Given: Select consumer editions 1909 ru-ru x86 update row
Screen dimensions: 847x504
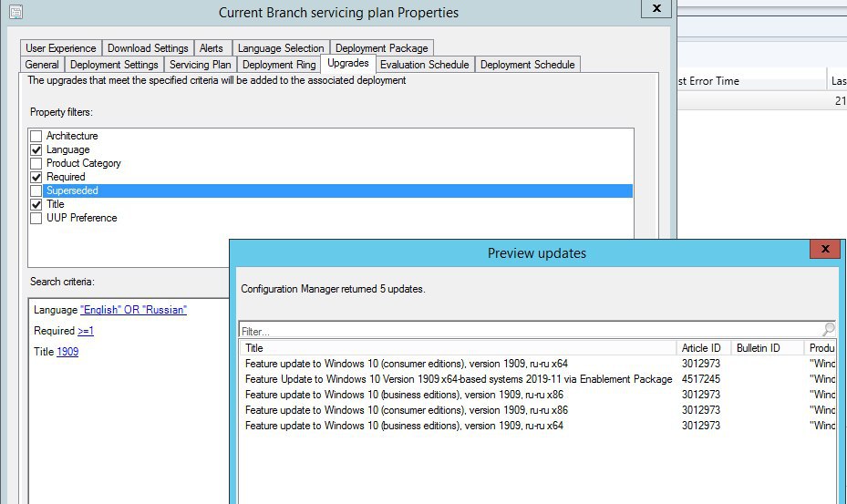Looking at the screenshot, I should click(538, 410).
